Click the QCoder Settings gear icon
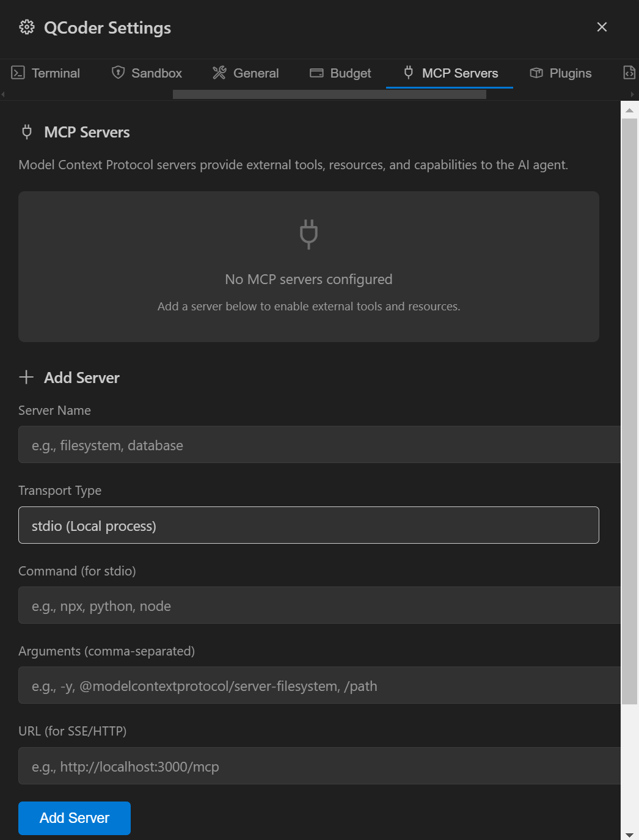Image resolution: width=639 pixels, height=840 pixels. point(27,27)
